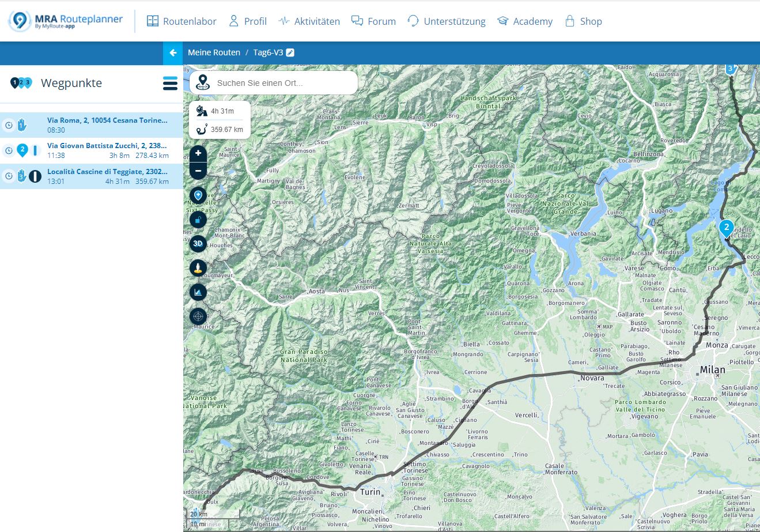Zoom in on the map
Viewport: 760px width, 532px height.
(x=198, y=153)
